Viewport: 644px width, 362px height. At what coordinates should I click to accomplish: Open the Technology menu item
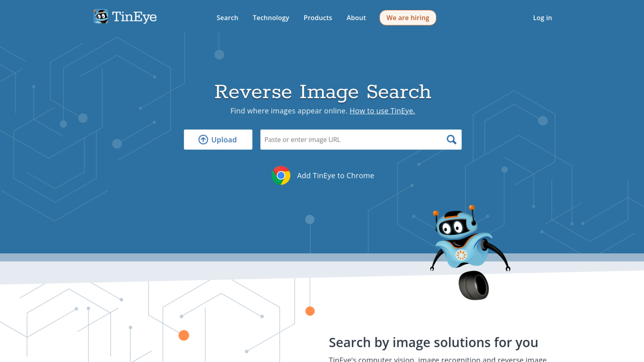point(271,18)
